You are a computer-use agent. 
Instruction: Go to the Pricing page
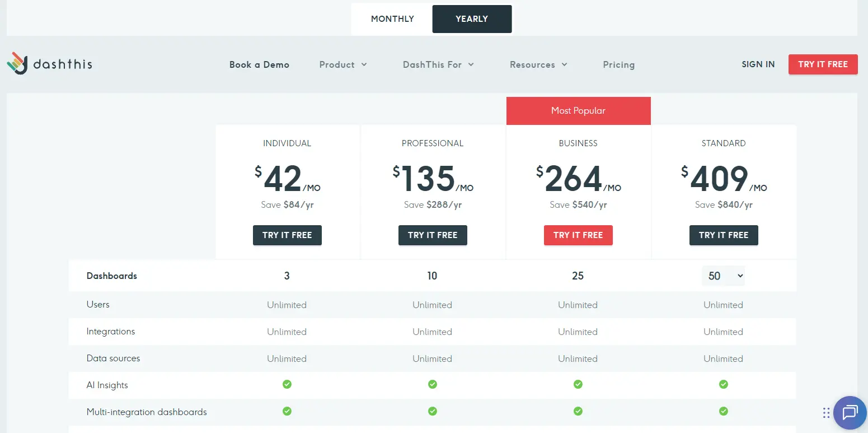[x=618, y=64]
